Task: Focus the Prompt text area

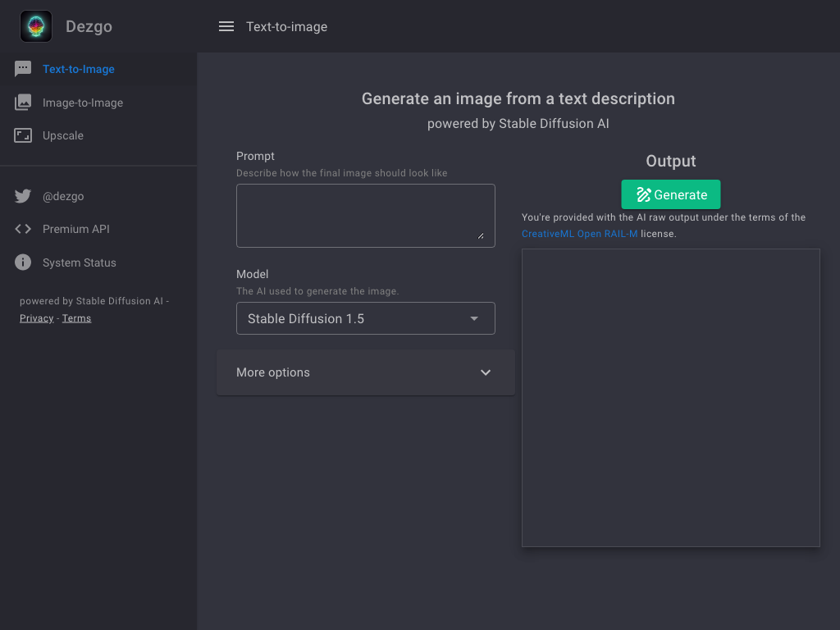Action: coord(366,216)
